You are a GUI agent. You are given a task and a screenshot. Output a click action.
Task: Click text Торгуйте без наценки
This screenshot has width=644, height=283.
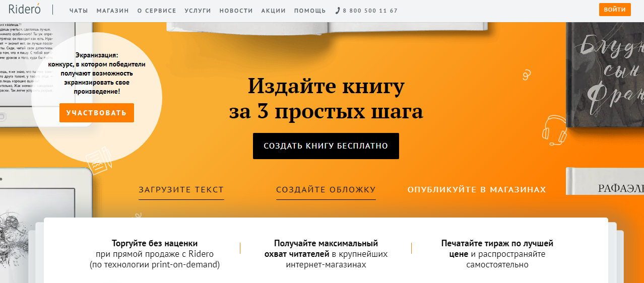coord(155,244)
